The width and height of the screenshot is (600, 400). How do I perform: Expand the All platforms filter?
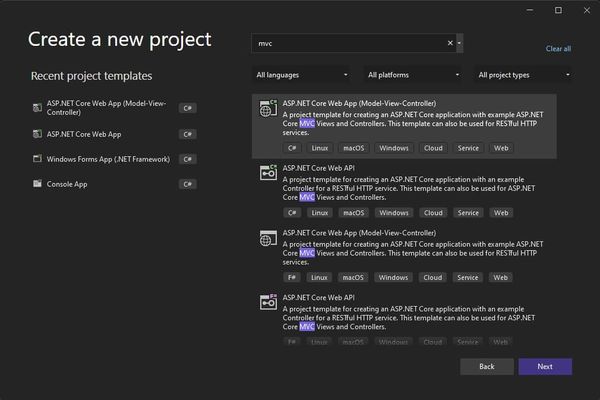point(413,75)
